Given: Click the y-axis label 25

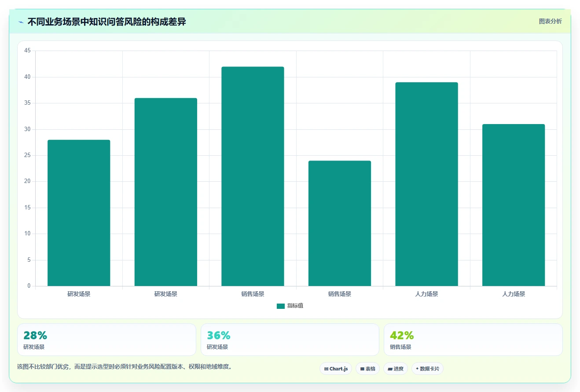Looking at the screenshot, I should coord(27,155).
